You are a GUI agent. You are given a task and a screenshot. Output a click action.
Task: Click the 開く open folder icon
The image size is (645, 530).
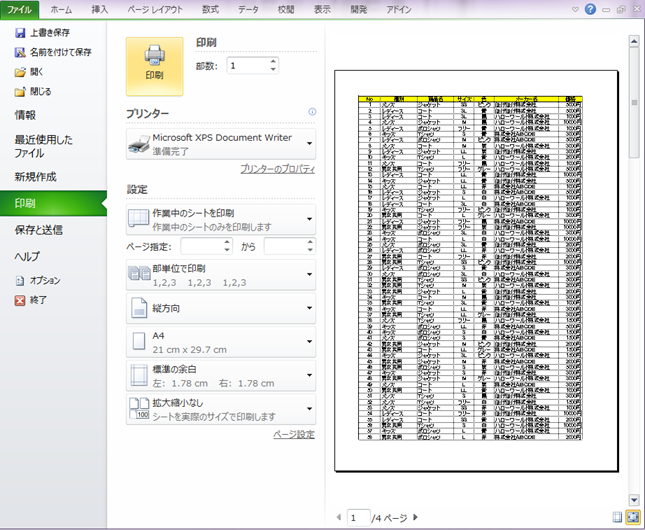pyautogui.click(x=20, y=72)
